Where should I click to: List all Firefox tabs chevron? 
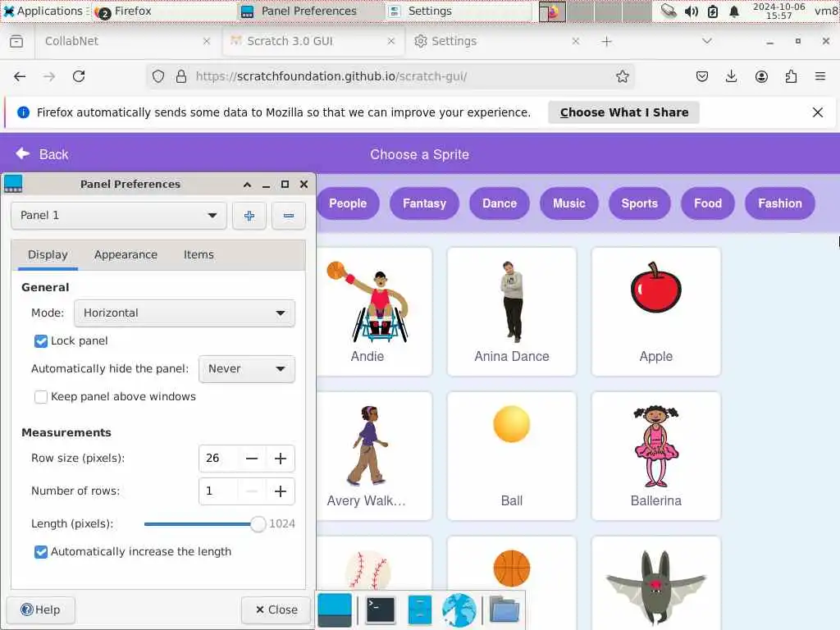tap(706, 41)
